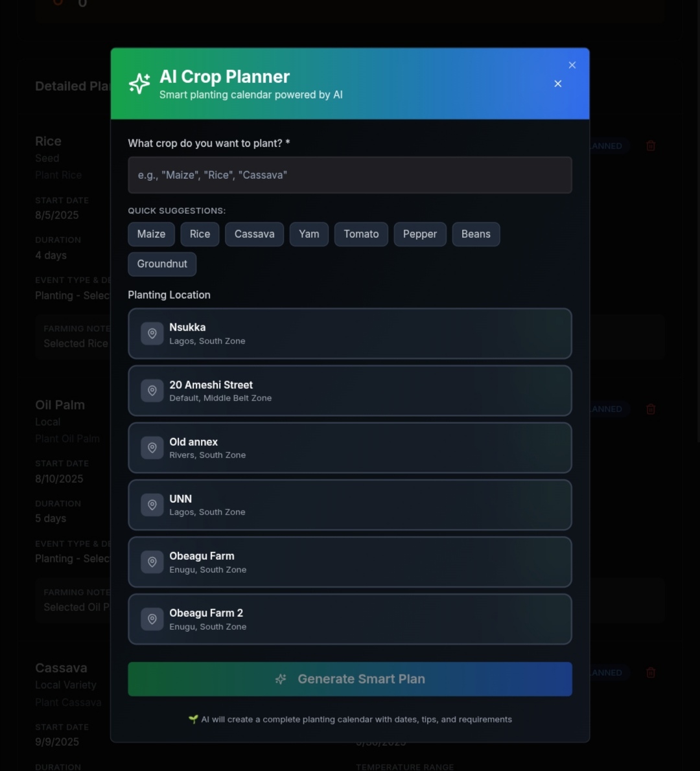Pick the Tomato quick suggestion
The width and height of the screenshot is (700, 771).
point(361,234)
